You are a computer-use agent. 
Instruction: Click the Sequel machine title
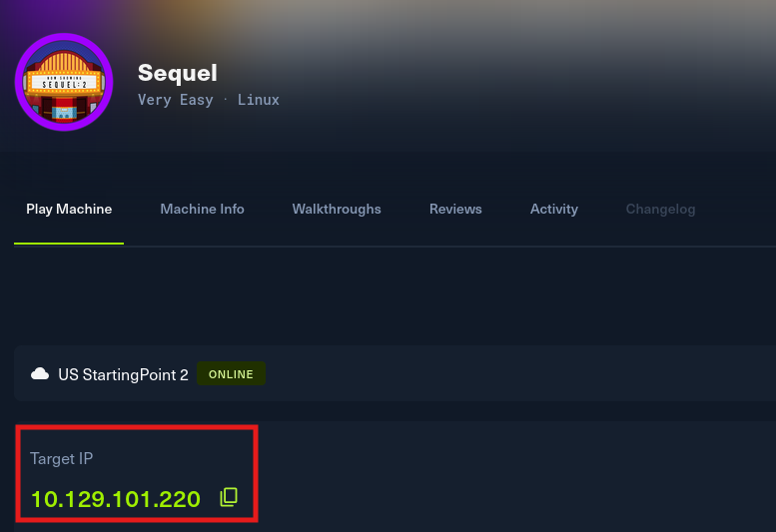click(x=177, y=73)
